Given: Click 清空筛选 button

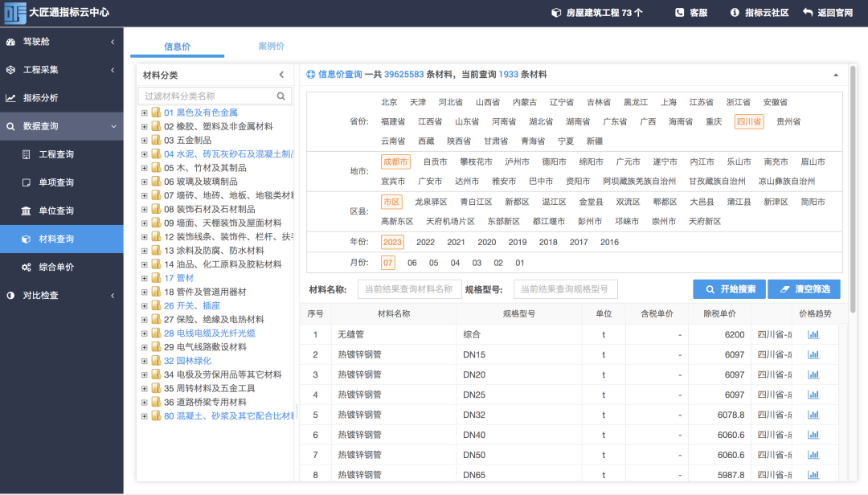Looking at the screenshot, I should pyautogui.click(x=804, y=289).
